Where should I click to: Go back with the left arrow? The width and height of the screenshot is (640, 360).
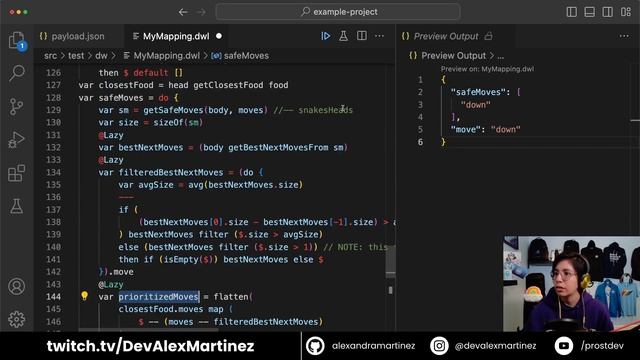pos(183,12)
